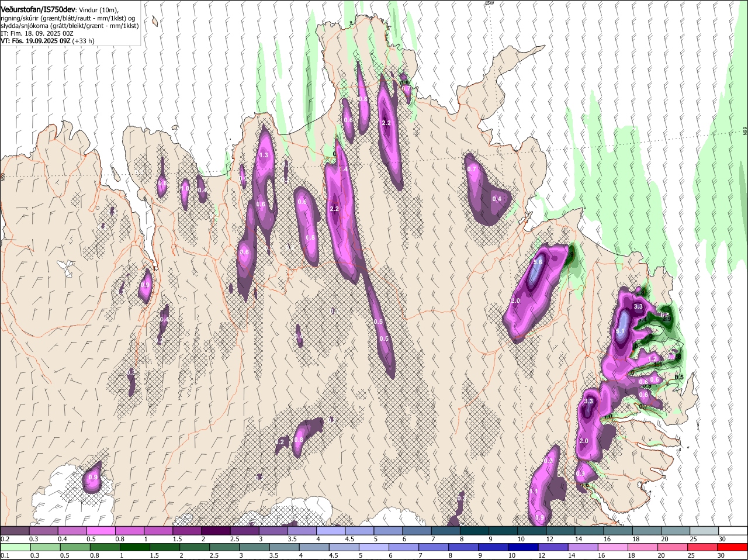Pick upper legend swatch between 7 and 8
Viewport: 748px width, 560px height.
click(x=446, y=530)
